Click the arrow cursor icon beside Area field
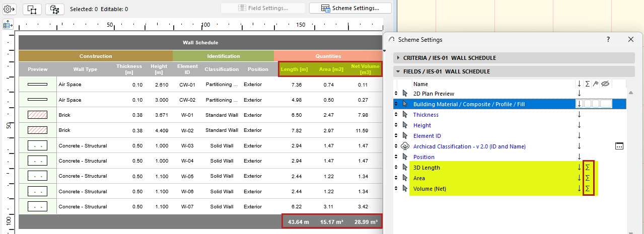 click(x=405, y=178)
